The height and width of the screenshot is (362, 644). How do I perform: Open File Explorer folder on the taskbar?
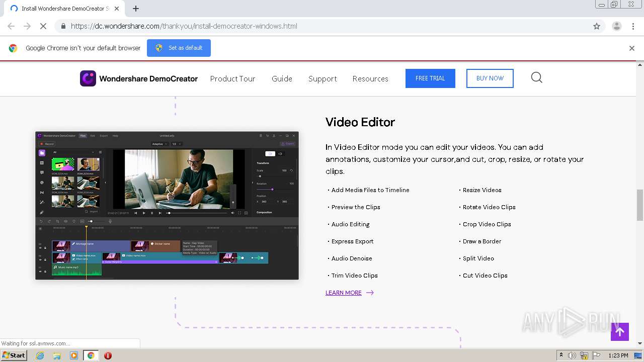tap(57, 355)
